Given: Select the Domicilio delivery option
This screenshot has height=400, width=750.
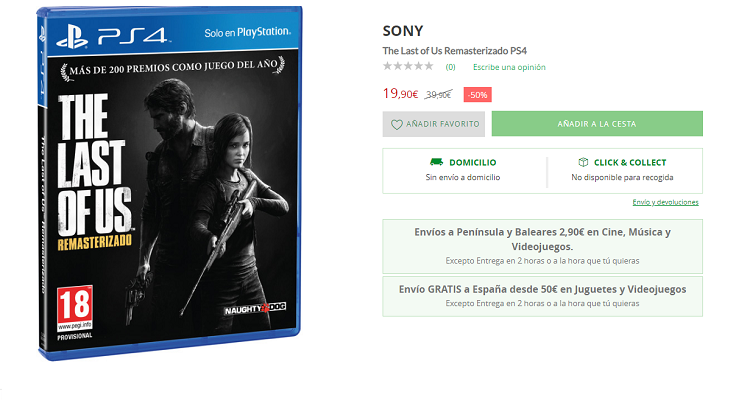Looking at the screenshot, I should (x=464, y=170).
